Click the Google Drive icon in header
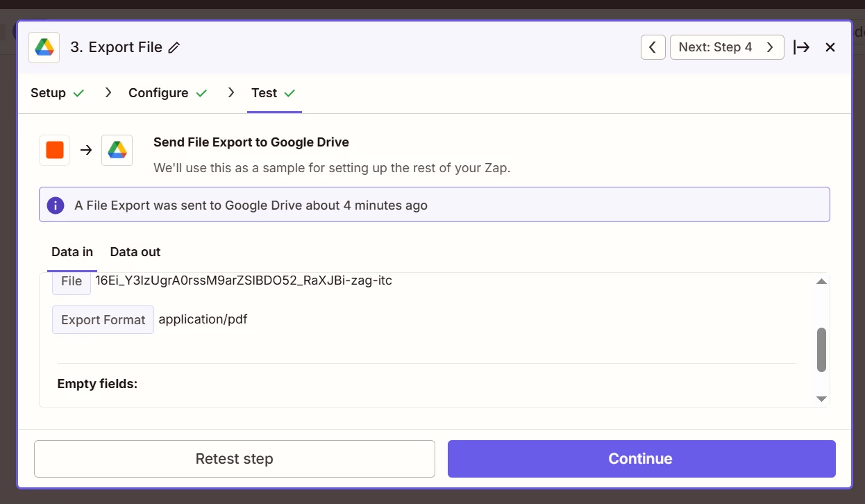The width and height of the screenshot is (865, 504). click(44, 47)
